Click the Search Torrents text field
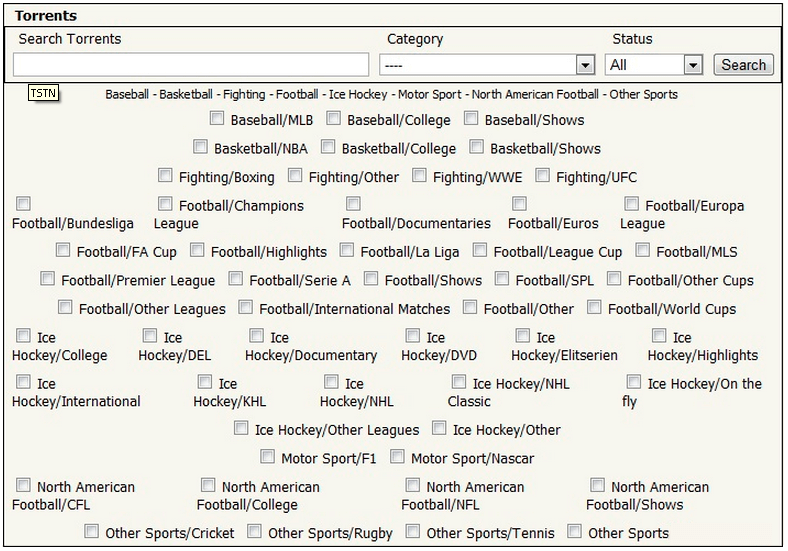Screen dimensions: 788x551 [x=191, y=65]
